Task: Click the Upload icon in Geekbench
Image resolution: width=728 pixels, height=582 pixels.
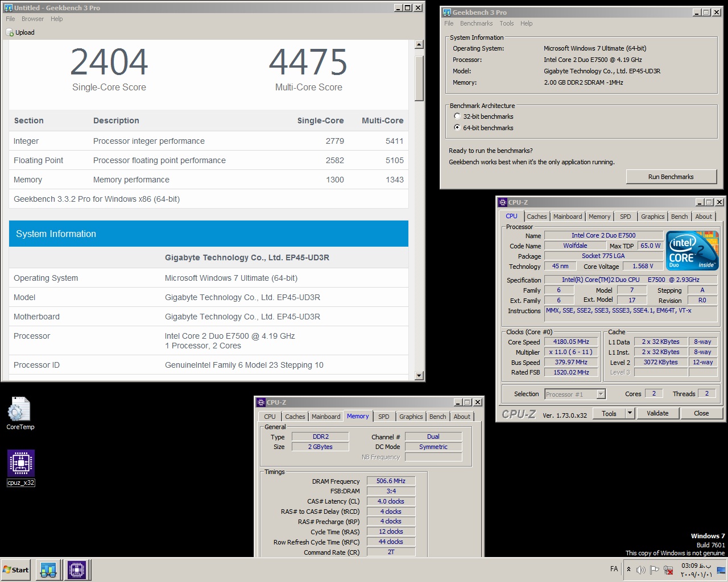Action: click(10, 32)
